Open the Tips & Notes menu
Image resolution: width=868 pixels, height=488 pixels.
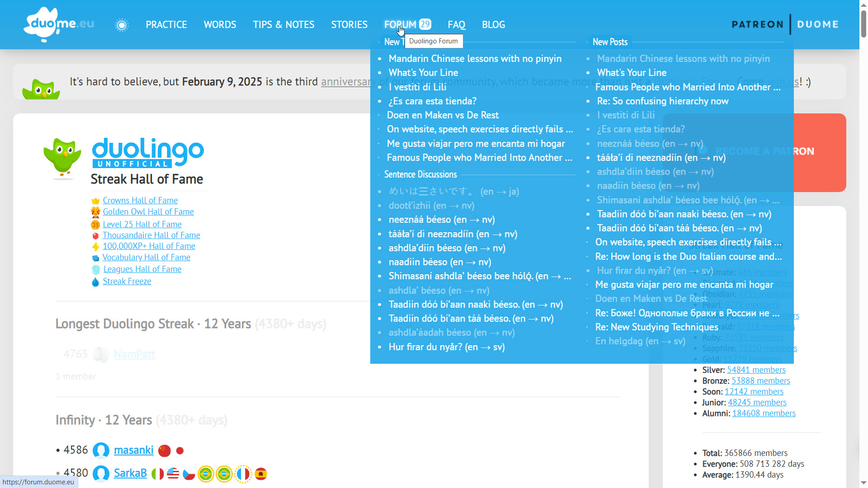[x=283, y=24]
